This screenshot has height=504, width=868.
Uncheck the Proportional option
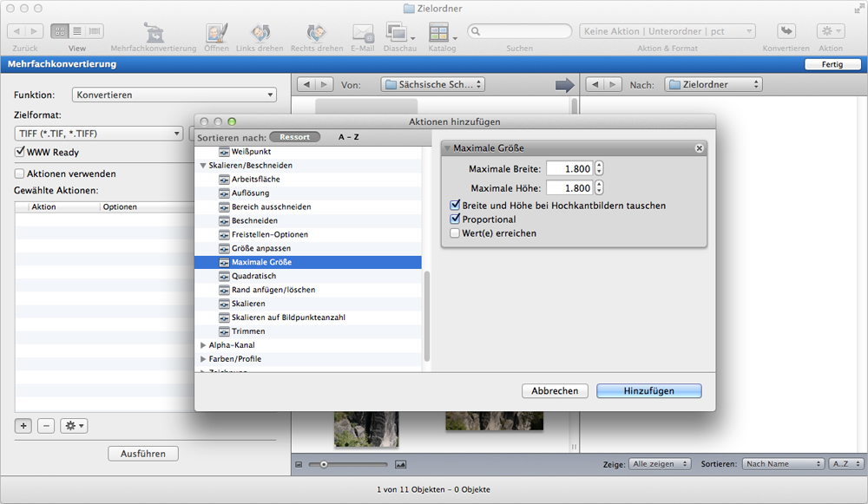click(455, 219)
